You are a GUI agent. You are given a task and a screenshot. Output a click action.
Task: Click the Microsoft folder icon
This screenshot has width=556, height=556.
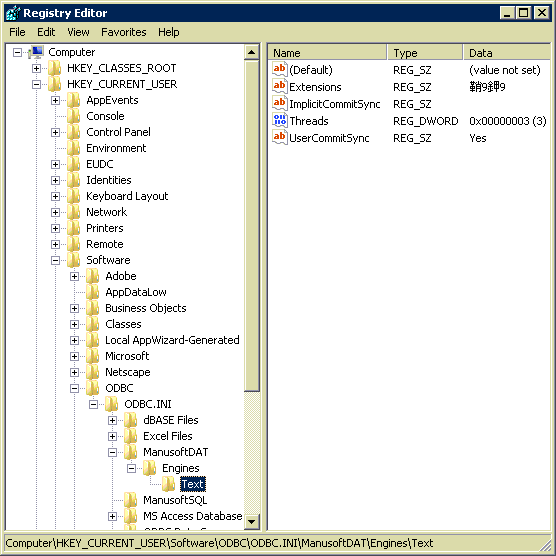[93, 356]
